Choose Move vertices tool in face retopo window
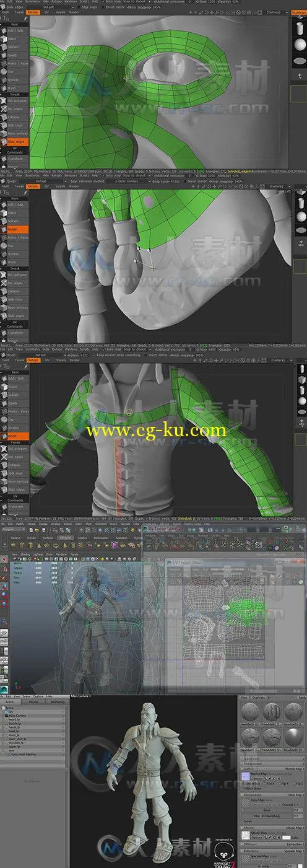Viewport: 307px width, 868px height. (x=15, y=133)
